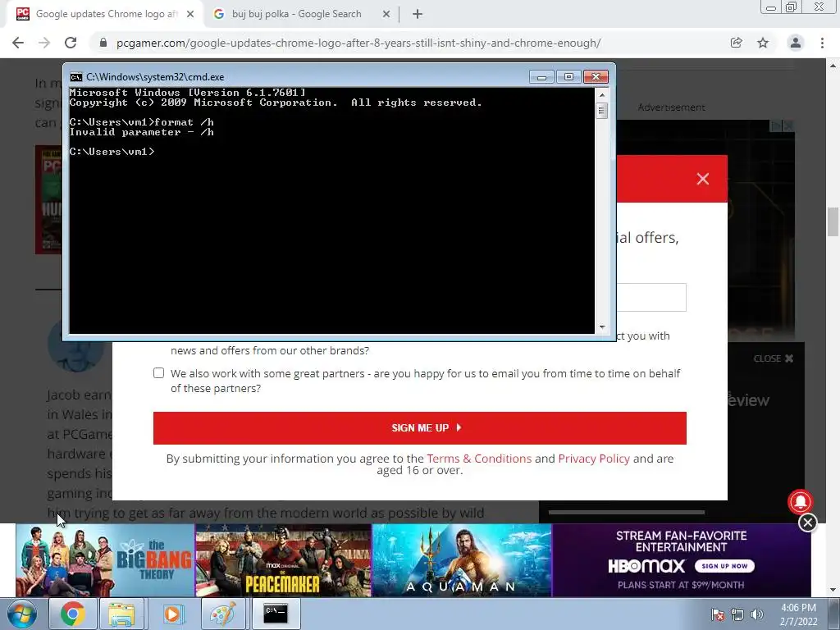840x630 pixels.
Task: Click CLOSE on the video review panel
Action: pyautogui.click(x=773, y=358)
